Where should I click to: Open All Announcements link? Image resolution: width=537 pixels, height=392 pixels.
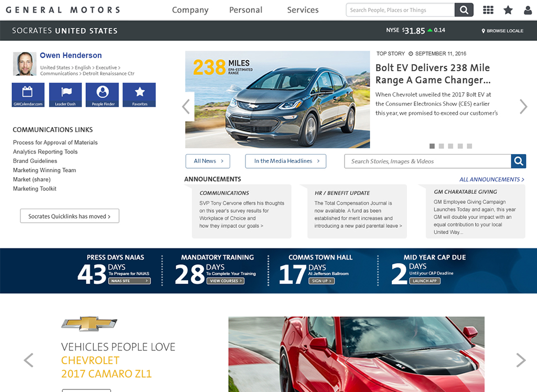(x=492, y=179)
